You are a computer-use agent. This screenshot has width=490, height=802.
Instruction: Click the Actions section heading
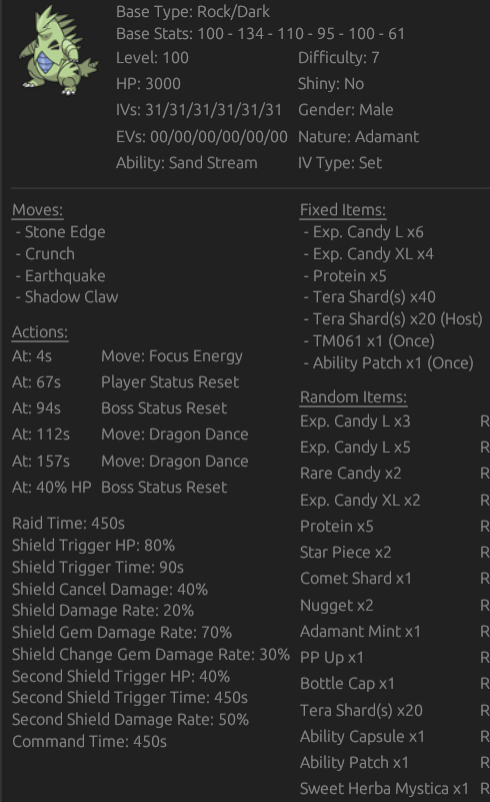coord(40,332)
